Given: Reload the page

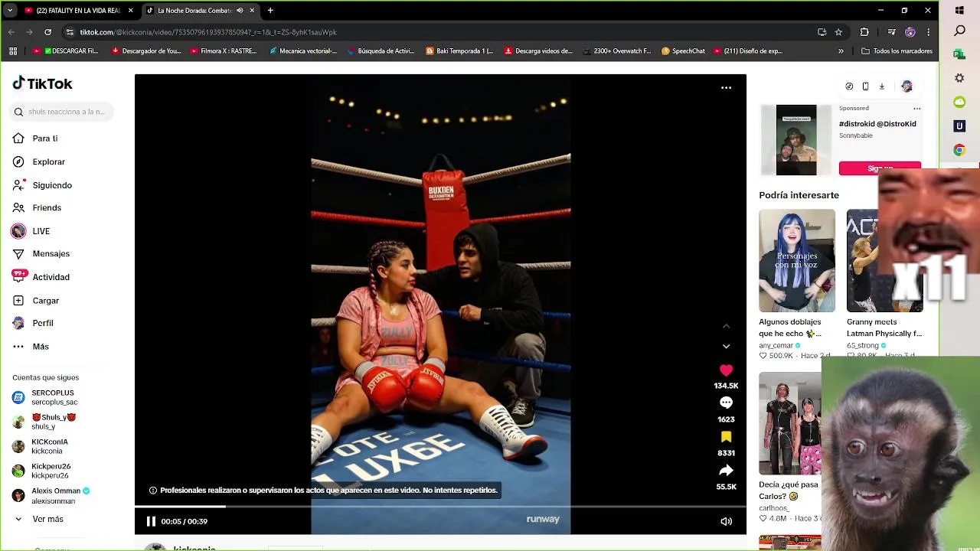Looking at the screenshot, I should 47,32.
